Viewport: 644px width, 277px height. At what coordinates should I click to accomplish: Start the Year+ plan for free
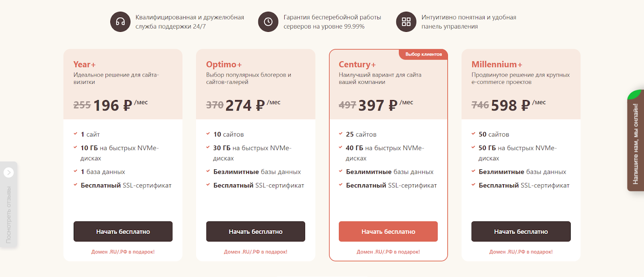[123, 231]
